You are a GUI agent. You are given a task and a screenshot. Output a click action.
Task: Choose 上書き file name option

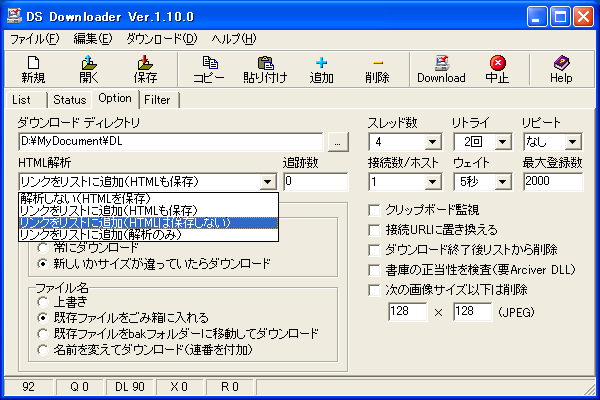[42, 302]
